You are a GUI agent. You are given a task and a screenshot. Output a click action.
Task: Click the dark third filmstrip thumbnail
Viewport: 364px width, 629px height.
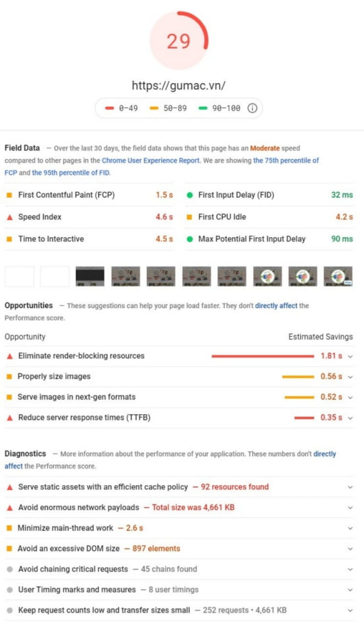(90, 276)
